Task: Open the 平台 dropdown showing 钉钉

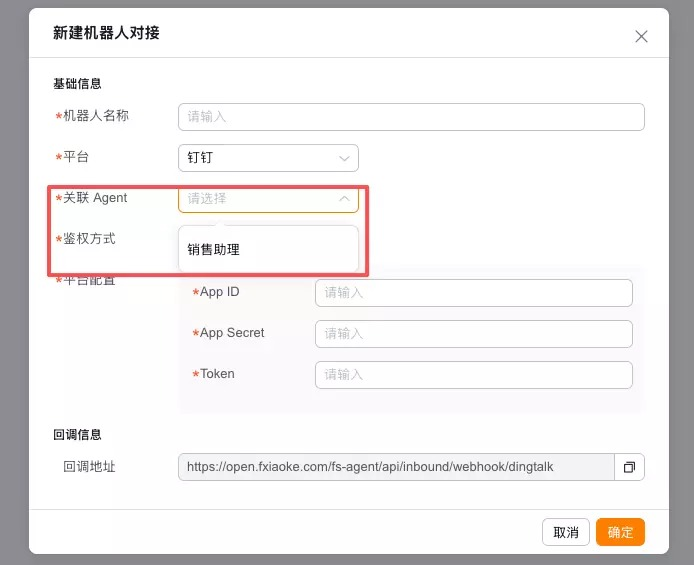Action: click(268, 158)
